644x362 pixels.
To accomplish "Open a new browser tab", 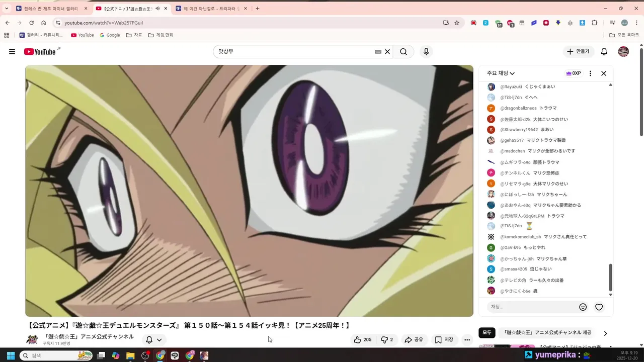I will pos(258,9).
